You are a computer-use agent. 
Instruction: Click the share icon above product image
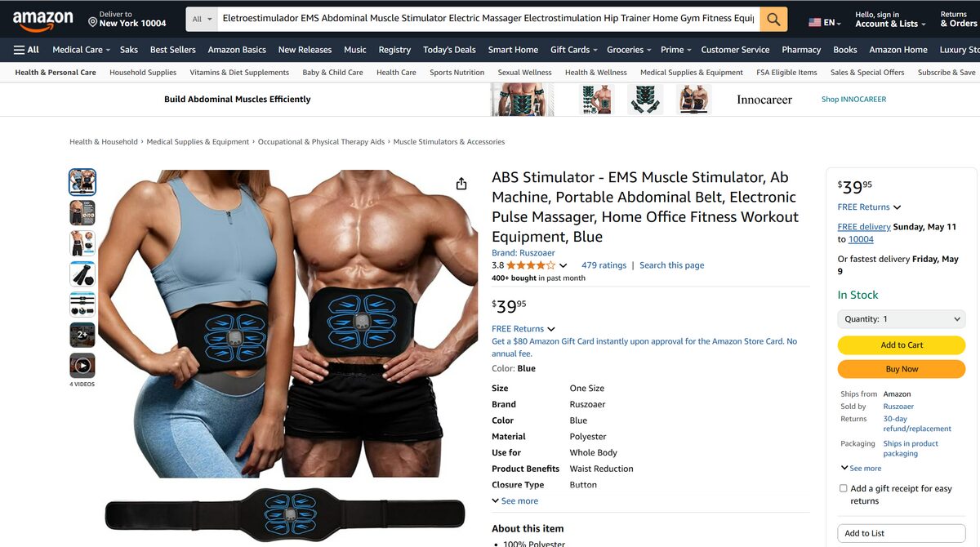pyautogui.click(x=461, y=184)
